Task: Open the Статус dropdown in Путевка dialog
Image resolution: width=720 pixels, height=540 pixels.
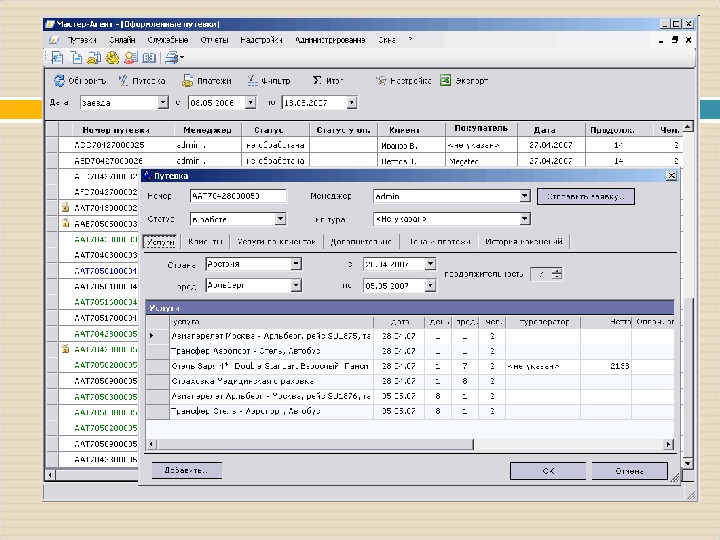Action: (280, 219)
